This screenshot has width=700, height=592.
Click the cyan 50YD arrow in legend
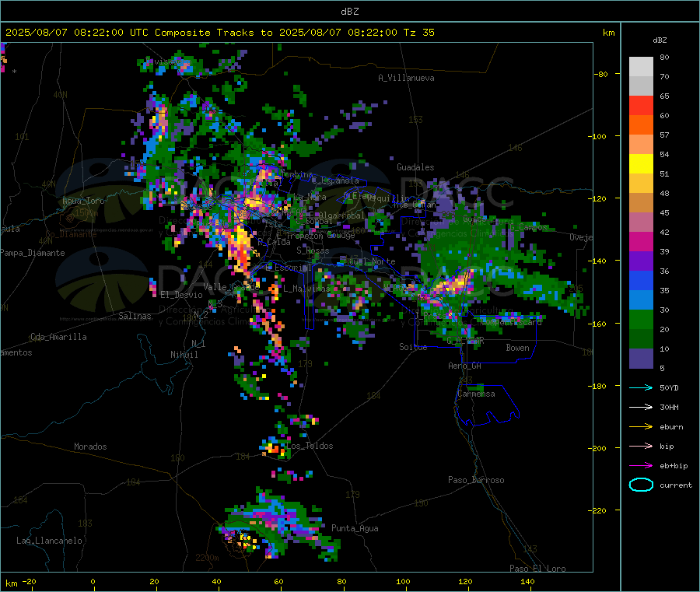pos(641,387)
